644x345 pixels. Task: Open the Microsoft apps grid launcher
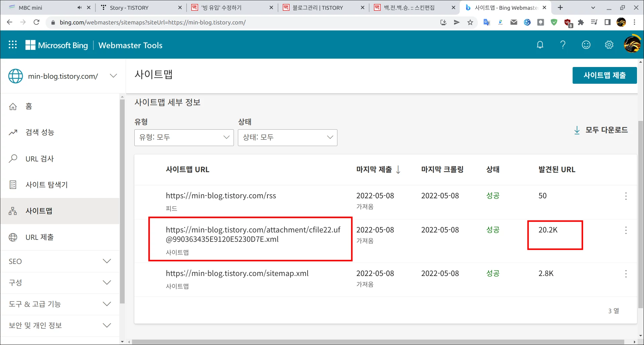coord(13,45)
